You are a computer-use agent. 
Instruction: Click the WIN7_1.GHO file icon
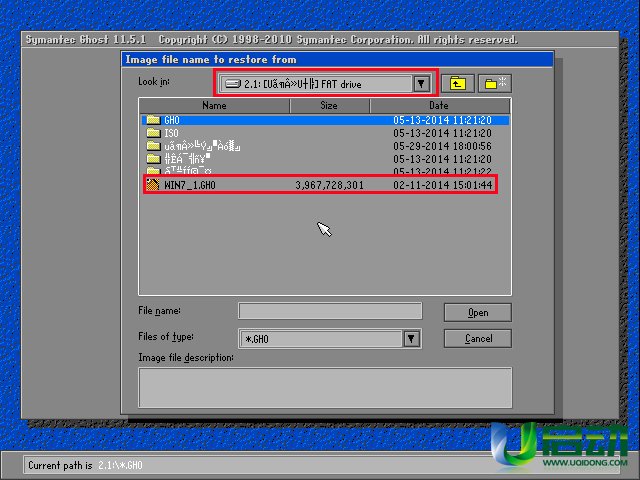(153, 184)
